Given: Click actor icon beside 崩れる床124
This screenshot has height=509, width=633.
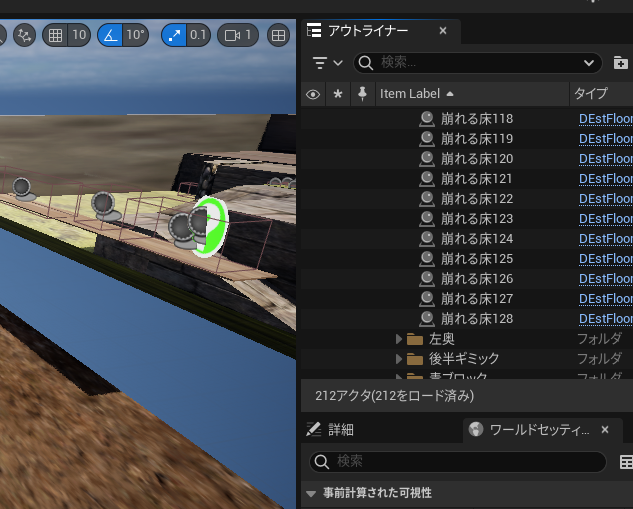Looking at the screenshot, I should point(427,239).
